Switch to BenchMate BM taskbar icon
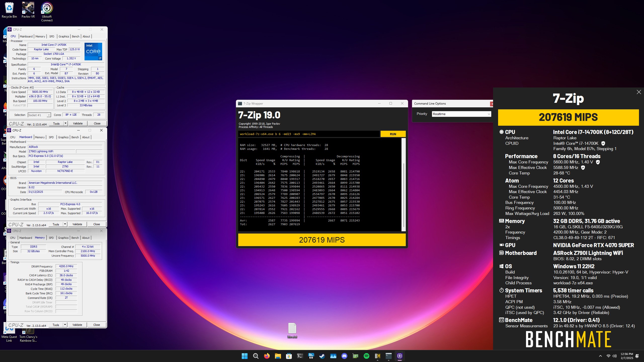Viewport: 644px width, 362px height. (377, 356)
